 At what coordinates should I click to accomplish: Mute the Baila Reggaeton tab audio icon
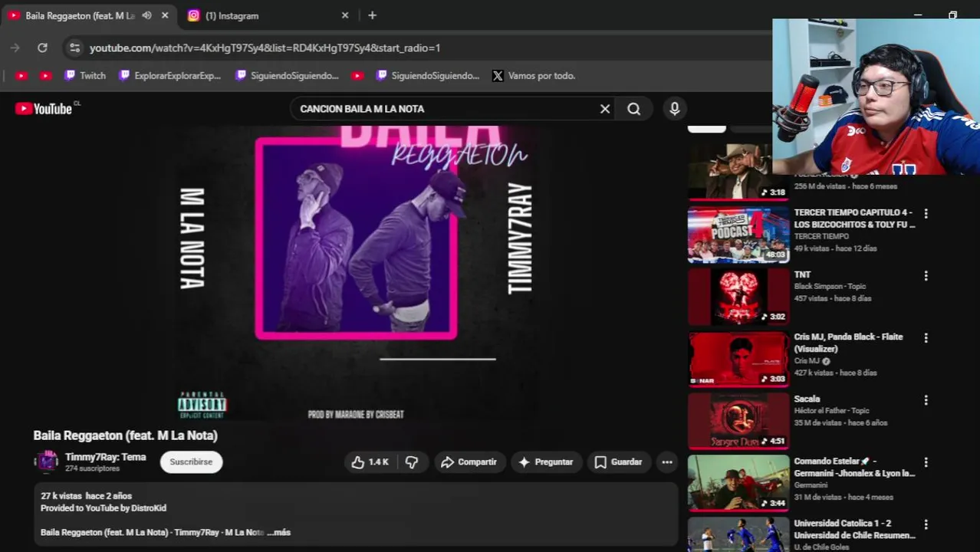coord(146,15)
